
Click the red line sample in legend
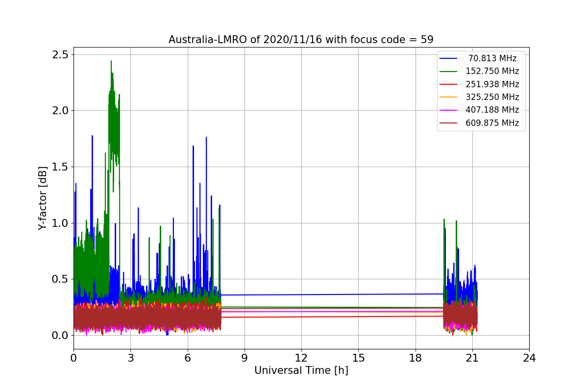coord(449,84)
